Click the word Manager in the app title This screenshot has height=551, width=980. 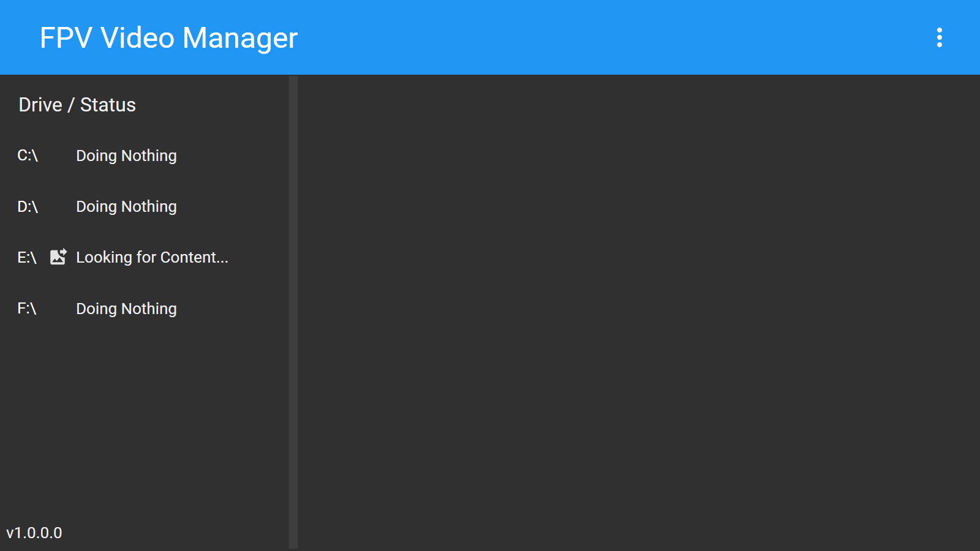(240, 38)
